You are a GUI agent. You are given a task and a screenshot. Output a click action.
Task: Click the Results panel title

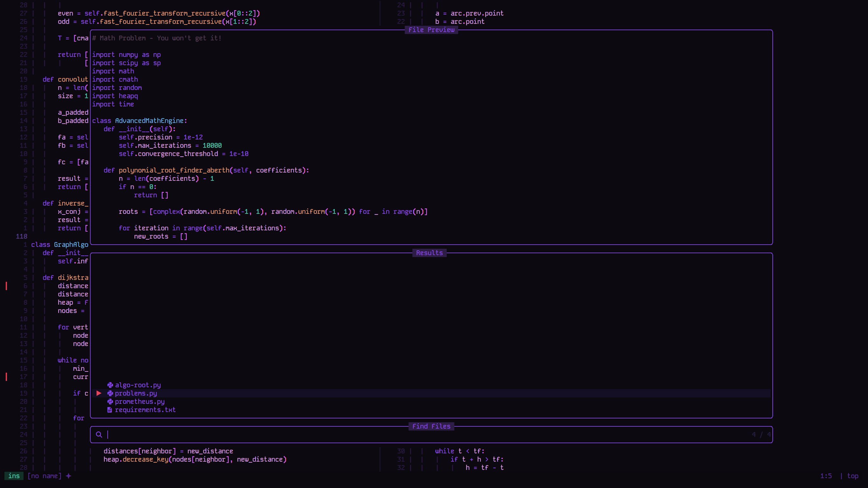click(429, 253)
